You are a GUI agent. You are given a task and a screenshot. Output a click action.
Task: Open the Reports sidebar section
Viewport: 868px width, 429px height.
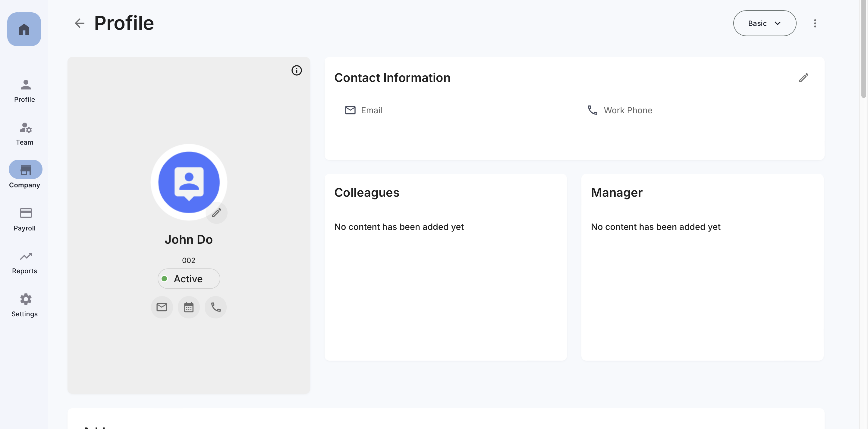pyautogui.click(x=25, y=263)
